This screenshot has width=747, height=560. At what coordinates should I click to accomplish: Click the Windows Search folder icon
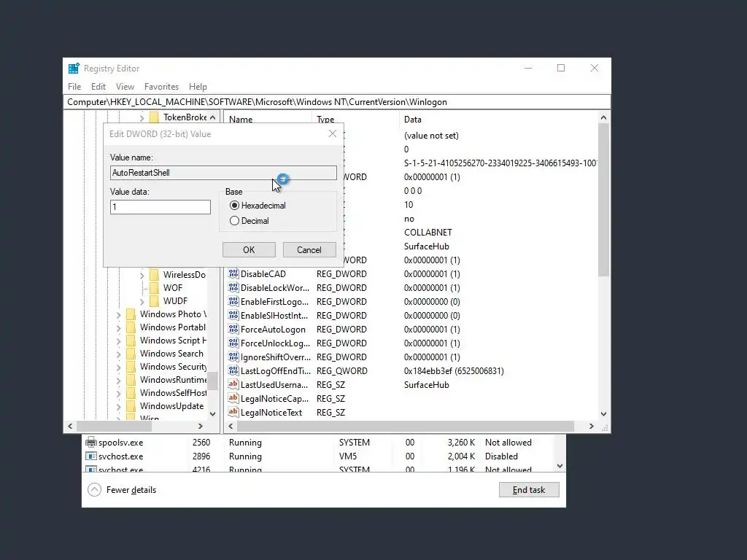131,354
